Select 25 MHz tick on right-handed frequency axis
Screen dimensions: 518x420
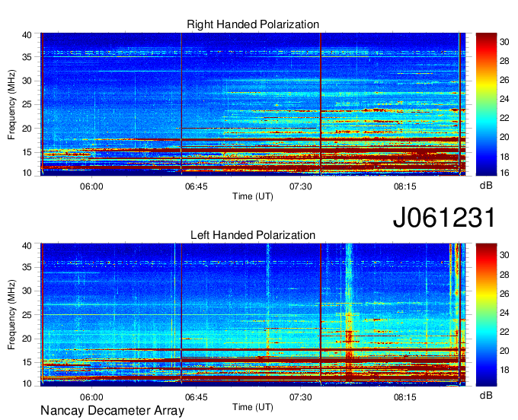[27, 104]
